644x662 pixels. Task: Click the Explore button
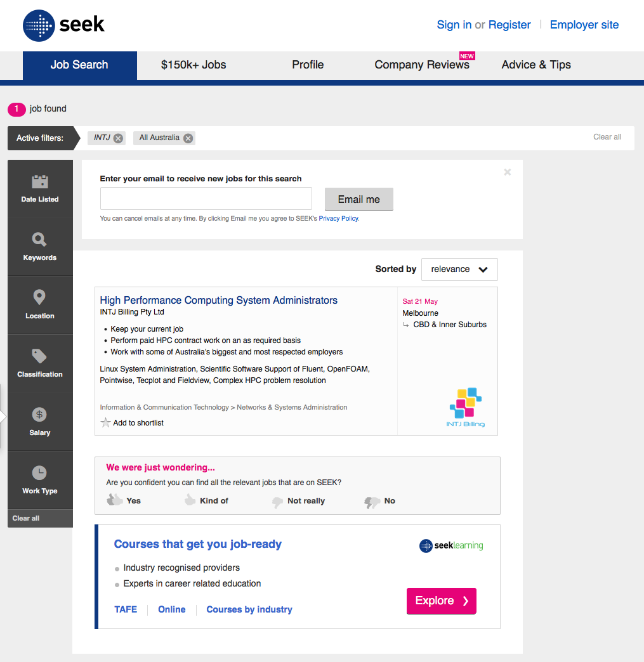[441, 600]
